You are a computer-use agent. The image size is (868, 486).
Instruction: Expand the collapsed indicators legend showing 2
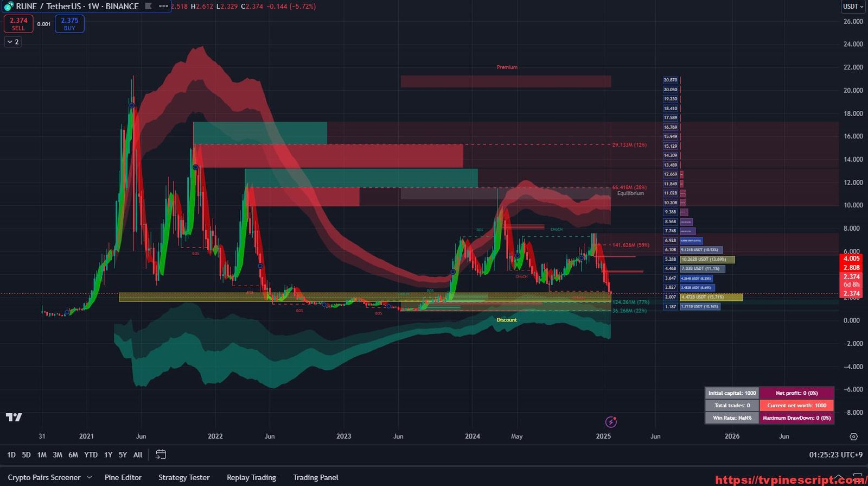[13, 42]
